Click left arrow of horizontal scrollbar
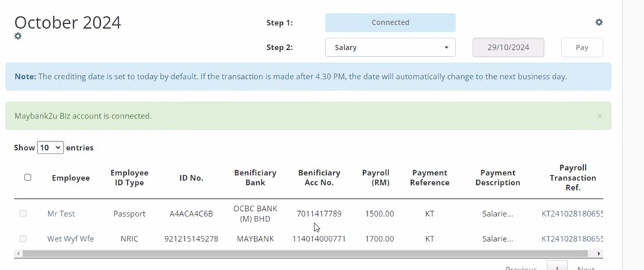 [18, 254]
